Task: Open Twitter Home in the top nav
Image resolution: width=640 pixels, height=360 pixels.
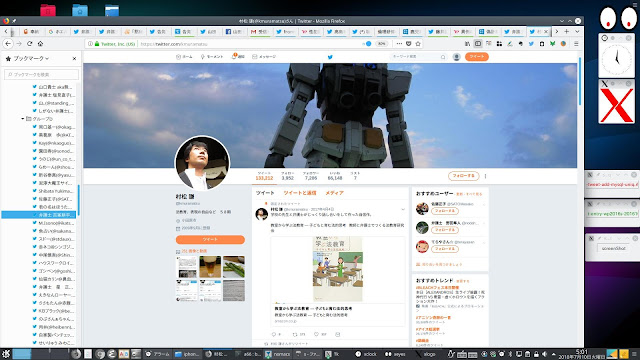Action: click(184, 57)
